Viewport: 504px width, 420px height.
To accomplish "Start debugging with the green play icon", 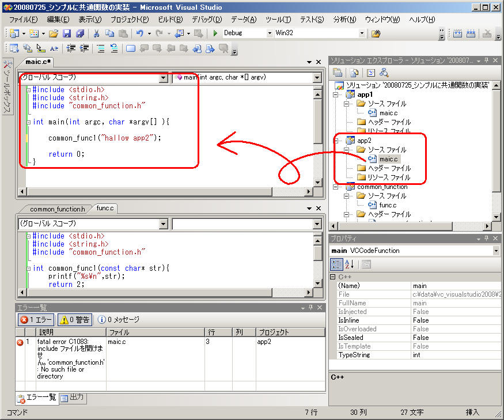I will click(215, 33).
